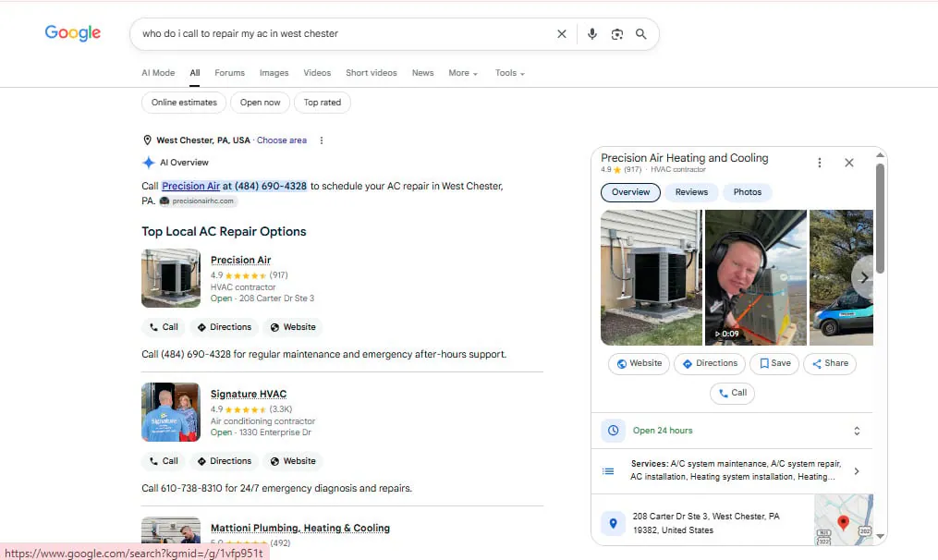Submit search with the magnifying glass icon

tap(640, 34)
